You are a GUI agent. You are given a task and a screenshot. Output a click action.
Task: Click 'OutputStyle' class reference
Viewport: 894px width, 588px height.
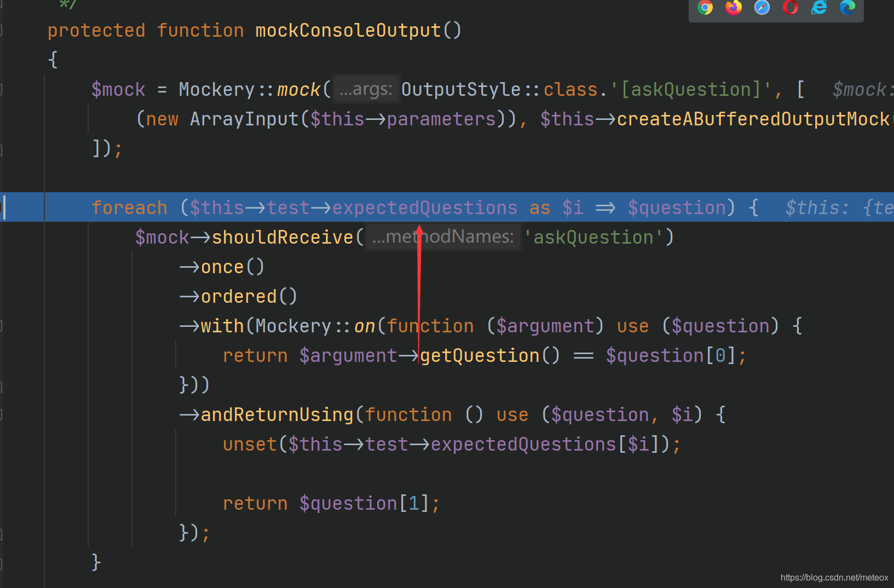(x=461, y=90)
